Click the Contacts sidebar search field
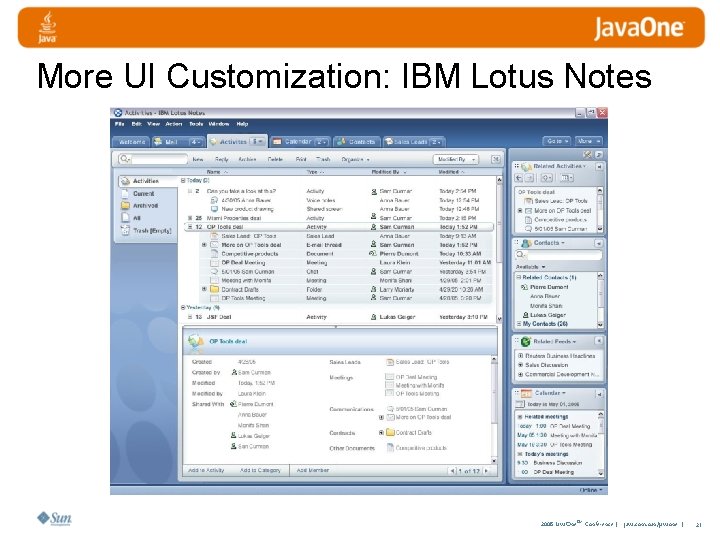Viewport: 720px width, 540px height. (563, 255)
